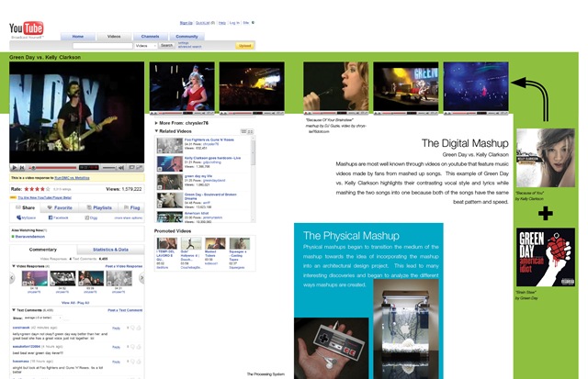Click the Sign Up link

coord(186,23)
